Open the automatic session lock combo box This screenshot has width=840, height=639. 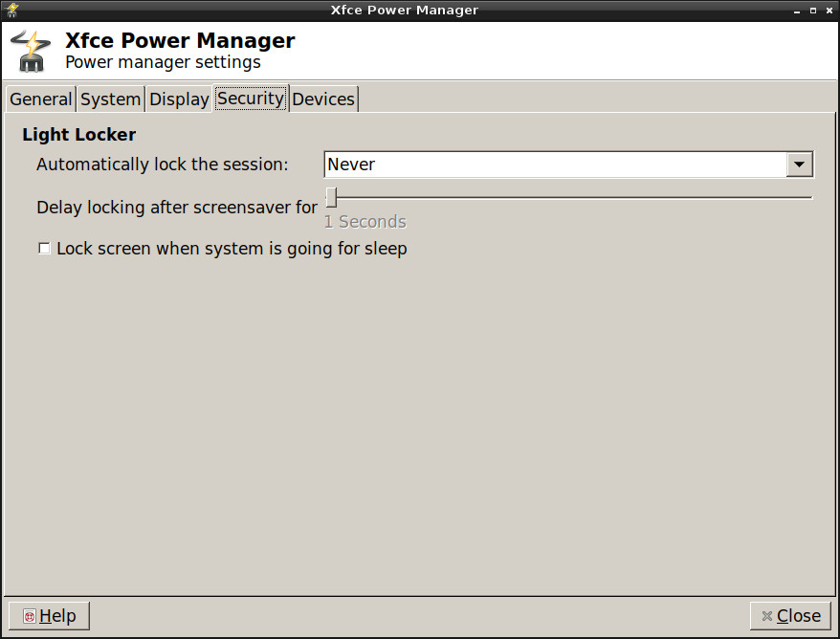pos(569,165)
